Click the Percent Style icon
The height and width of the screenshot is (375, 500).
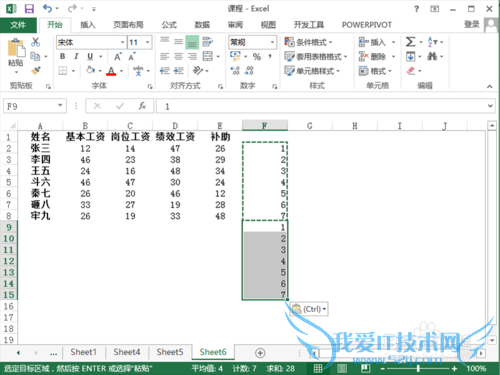(257, 56)
